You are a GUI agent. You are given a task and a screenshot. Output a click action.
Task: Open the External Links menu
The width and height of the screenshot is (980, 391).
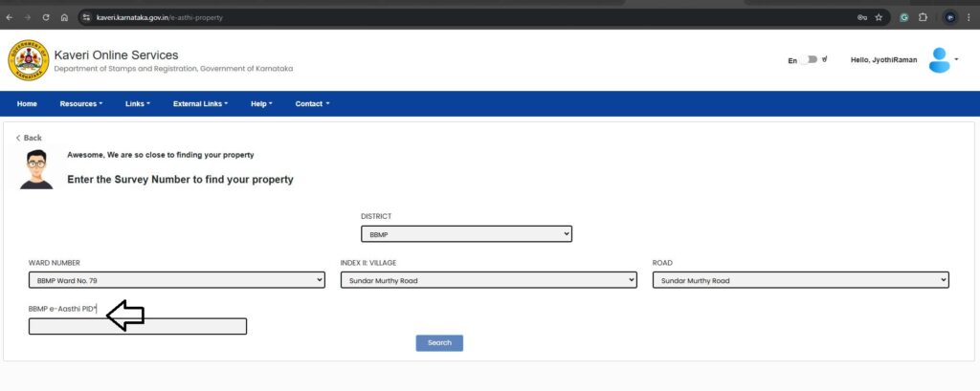click(x=200, y=103)
